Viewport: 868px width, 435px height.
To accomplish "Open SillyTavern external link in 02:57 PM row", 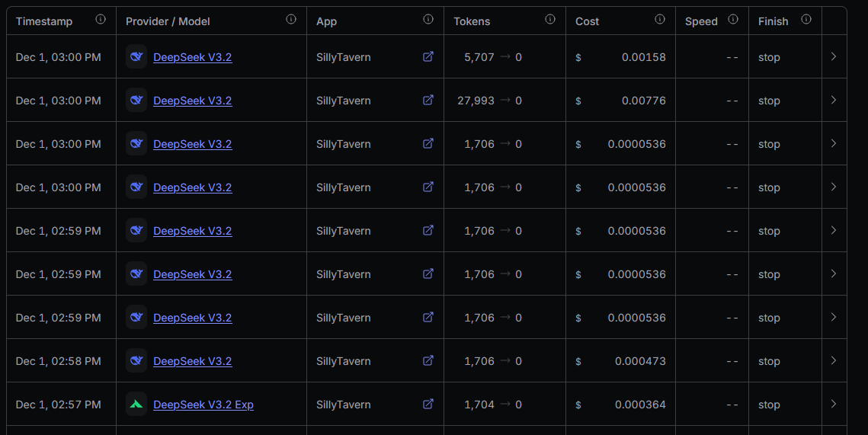I will point(428,404).
